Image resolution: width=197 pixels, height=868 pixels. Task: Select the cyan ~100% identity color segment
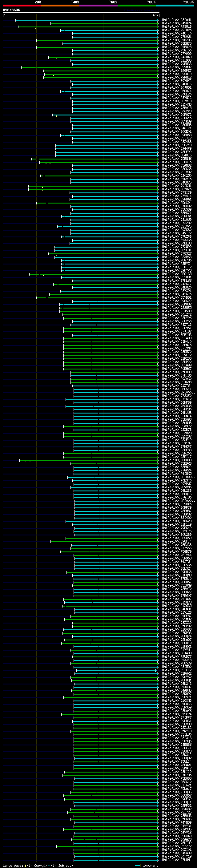coord(175,6)
